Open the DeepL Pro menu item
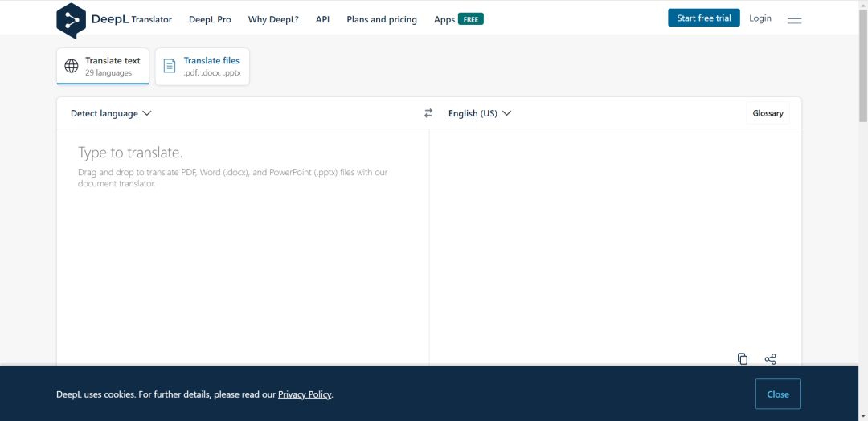This screenshot has height=421, width=868. (x=210, y=19)
